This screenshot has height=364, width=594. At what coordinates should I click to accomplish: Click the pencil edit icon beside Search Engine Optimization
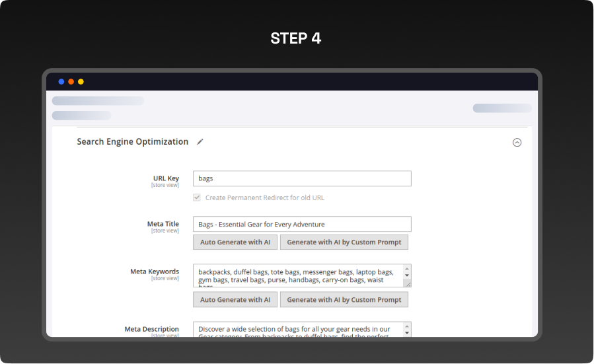[200, 141]
